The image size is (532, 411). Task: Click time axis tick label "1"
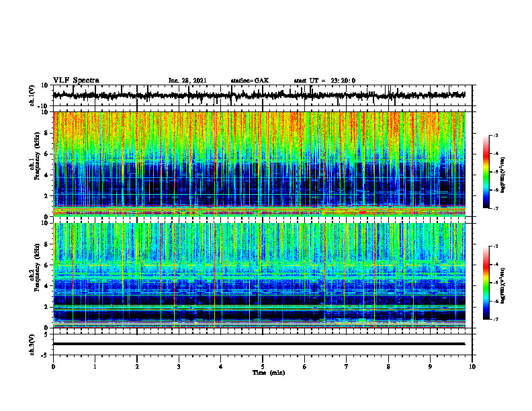point(95,367)
